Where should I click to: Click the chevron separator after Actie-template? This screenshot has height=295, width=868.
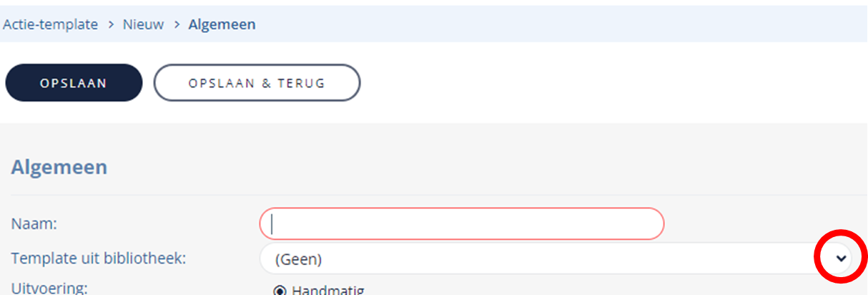pyautogui.click(x=111, y=24)
